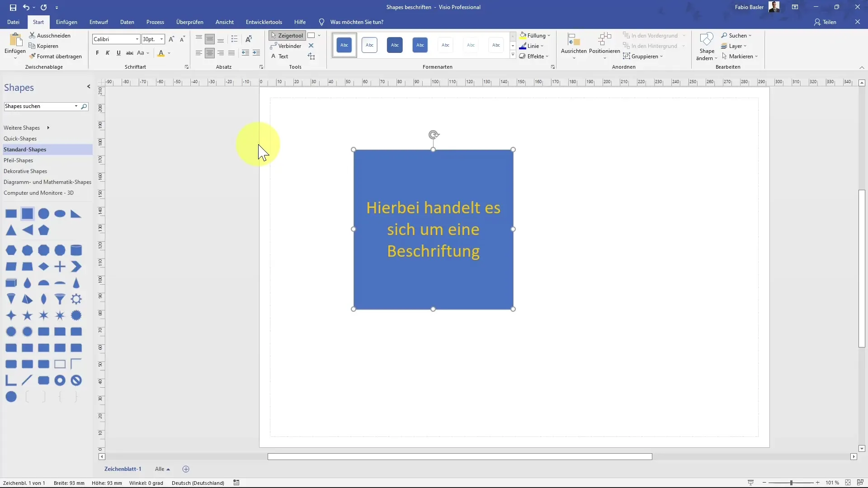The width and height of the screenshot is (868, 488).
Task: Decrease font size with the smaller A
Action: (182, 39)
